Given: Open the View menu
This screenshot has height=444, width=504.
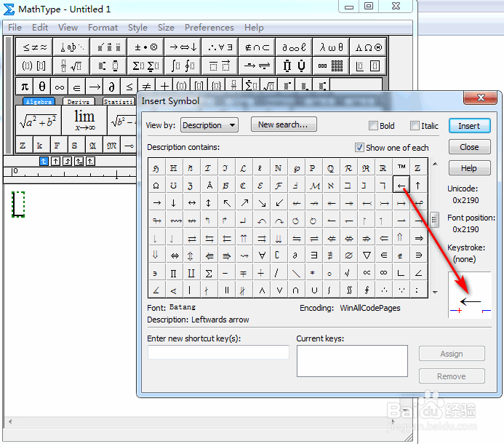Looking at the screenshot, I should (x=68, y=28).
